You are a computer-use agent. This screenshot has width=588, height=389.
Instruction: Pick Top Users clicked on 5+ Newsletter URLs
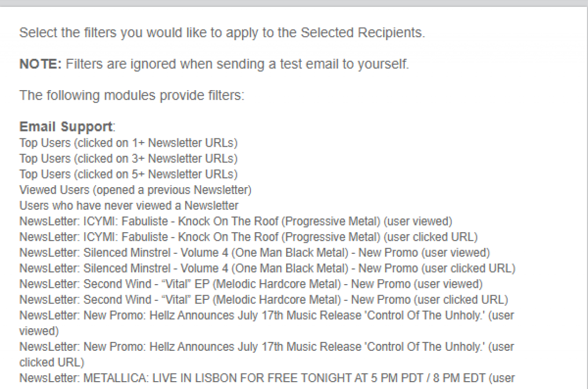[128, 174]
